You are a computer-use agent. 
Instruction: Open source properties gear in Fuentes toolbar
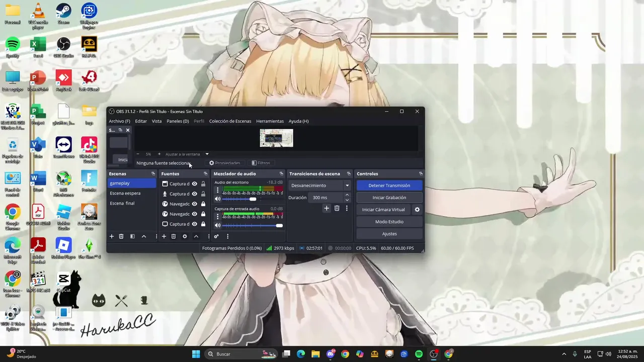pos(185,236)
